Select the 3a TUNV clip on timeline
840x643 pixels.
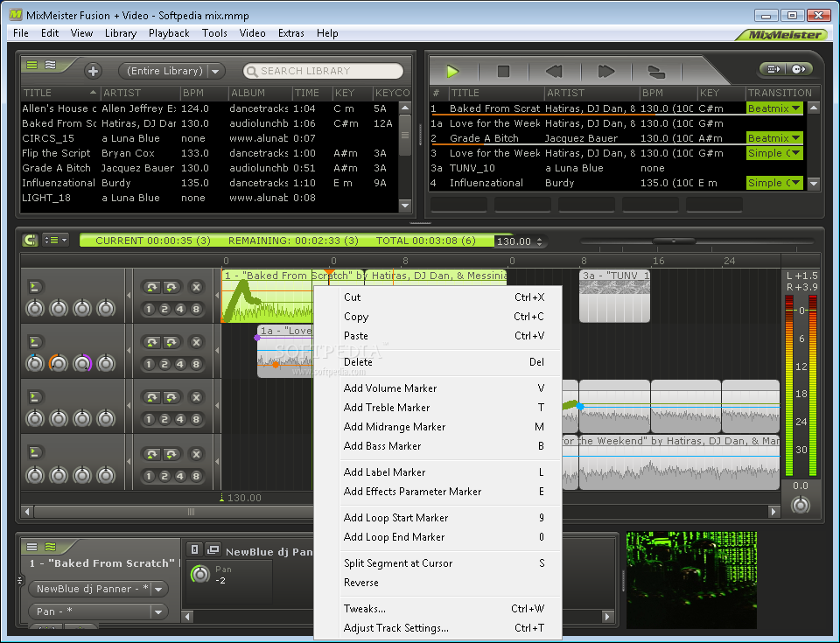(x=614, y=296)
